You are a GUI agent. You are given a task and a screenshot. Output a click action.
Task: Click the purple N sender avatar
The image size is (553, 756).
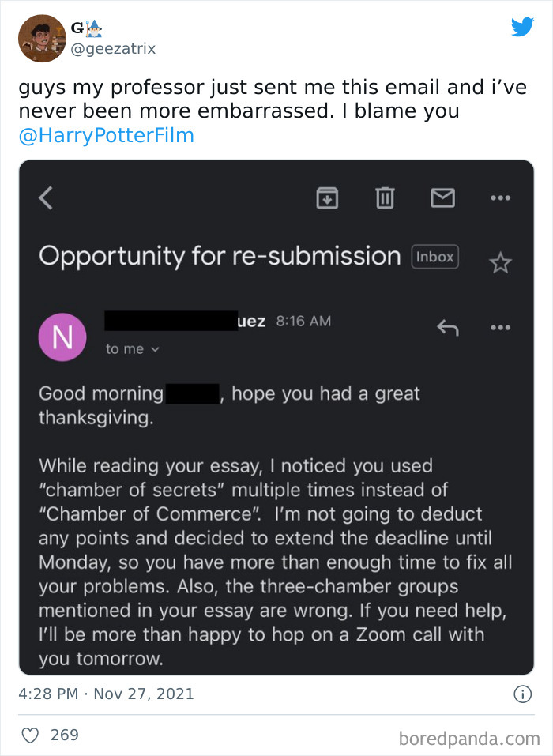coord(62,338)
